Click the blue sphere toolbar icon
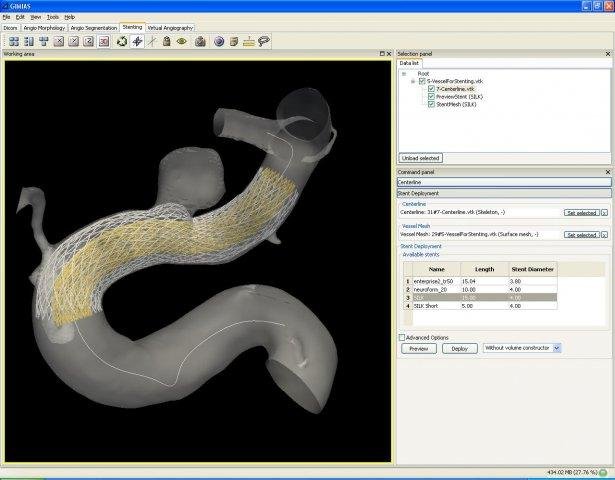The width and height of the screenshot is (615, 480). point(219,41)
